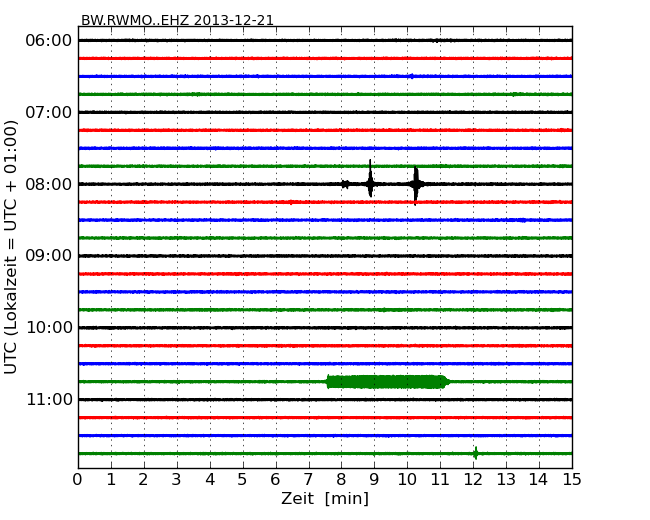This screenshot has width=650, height=520.
Task: Click the plot title BW.RWMO..EHZ 2013-12-21
Action: click(177, 20)
